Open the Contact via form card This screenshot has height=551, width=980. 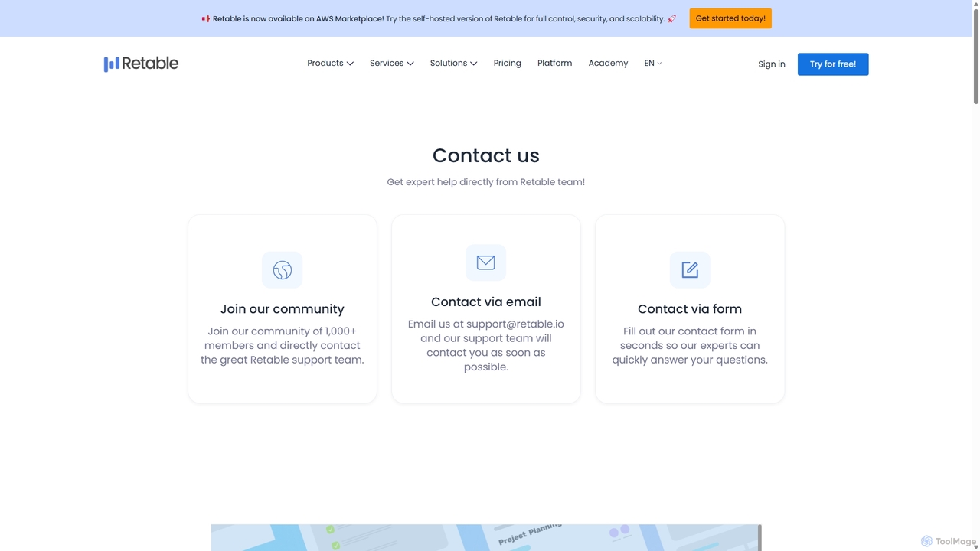click(x=690, y=308)
